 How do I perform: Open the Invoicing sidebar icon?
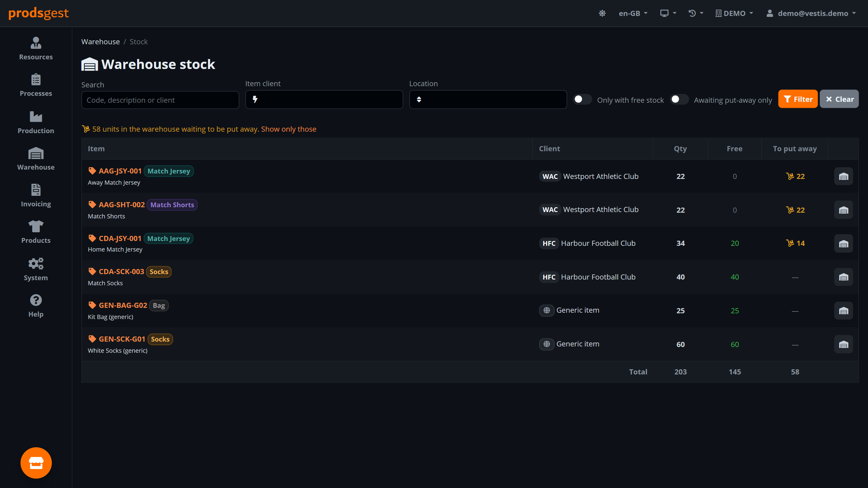tap(36, 189)
